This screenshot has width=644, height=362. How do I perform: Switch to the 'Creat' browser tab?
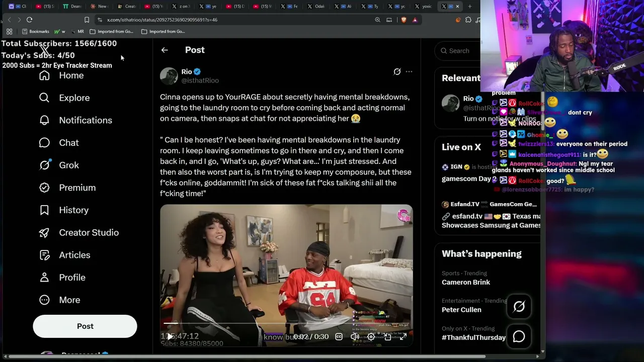126,7
